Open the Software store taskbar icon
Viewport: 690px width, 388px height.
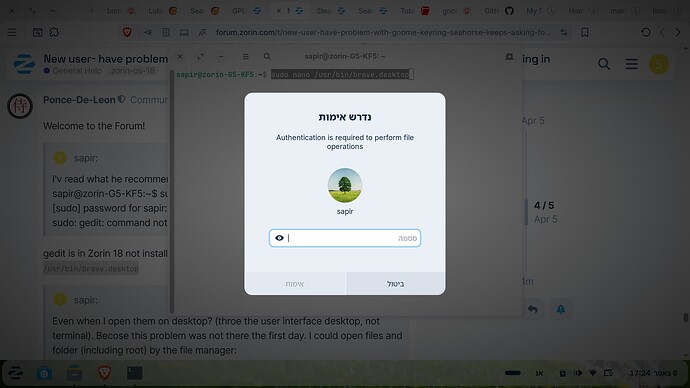[x=44, y=373]
